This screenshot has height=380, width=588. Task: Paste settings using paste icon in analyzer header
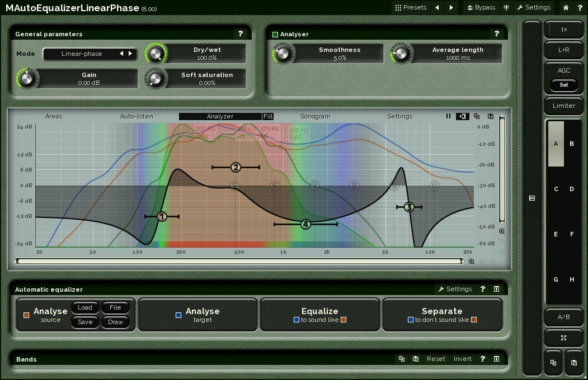pos(491,116)
